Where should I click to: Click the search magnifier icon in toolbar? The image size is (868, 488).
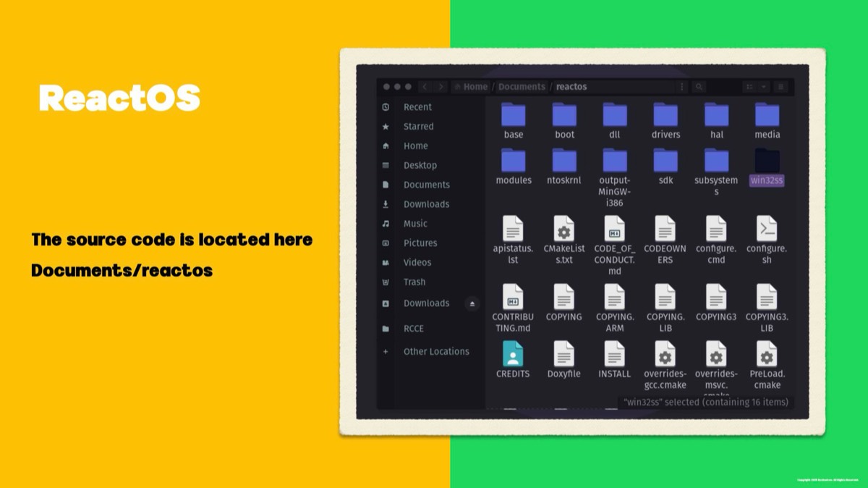coord(699,87)
